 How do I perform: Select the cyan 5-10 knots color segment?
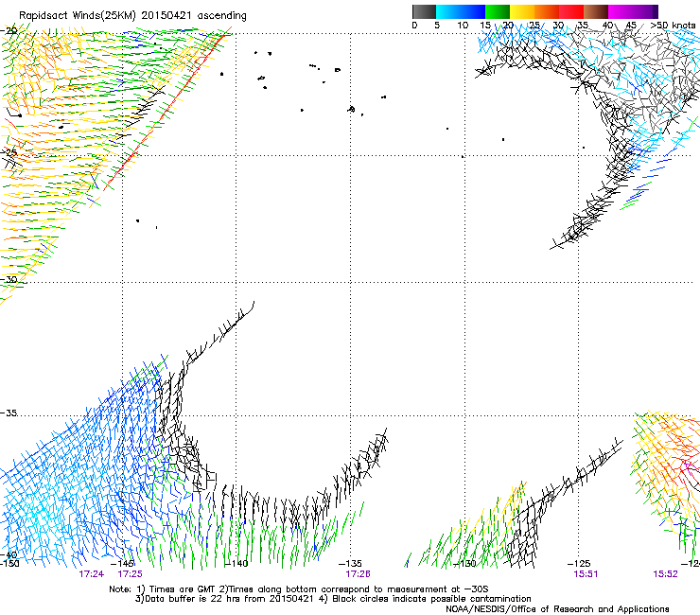pos(448,11)
